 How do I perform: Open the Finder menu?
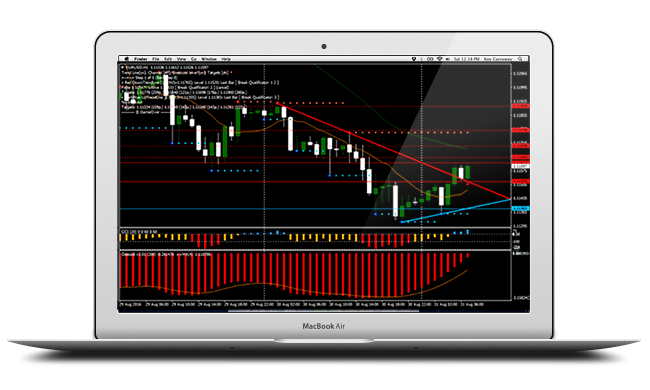tap(141, 59)
